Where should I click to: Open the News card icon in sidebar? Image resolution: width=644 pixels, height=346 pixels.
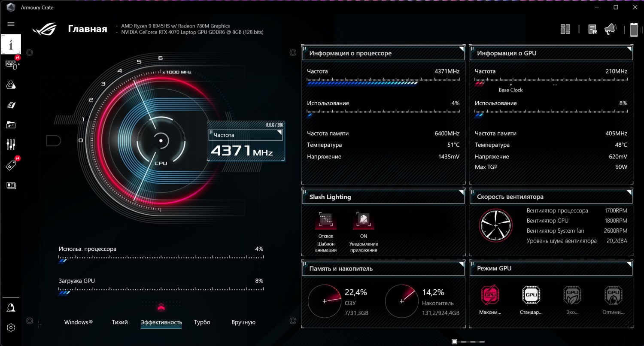(11, 185)
